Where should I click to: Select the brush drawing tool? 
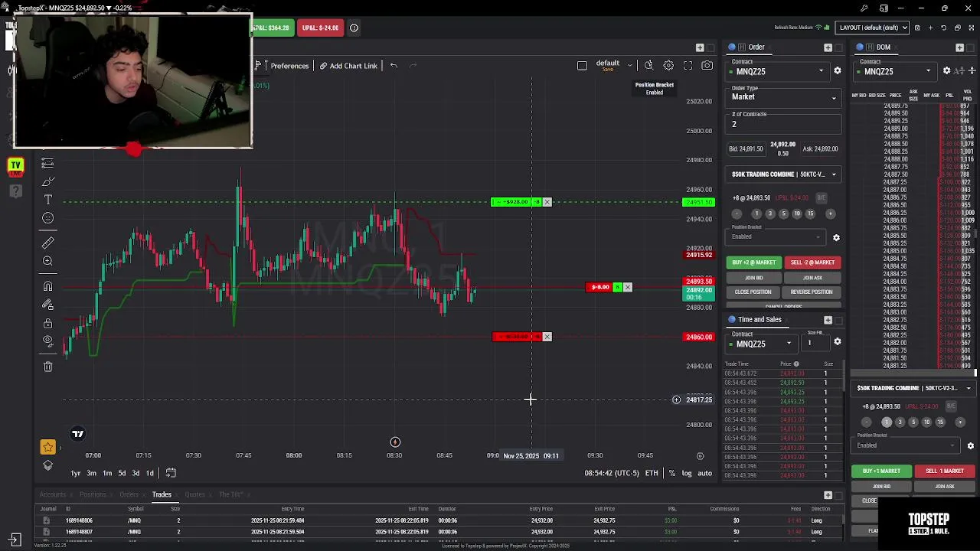tap(47, 181)
